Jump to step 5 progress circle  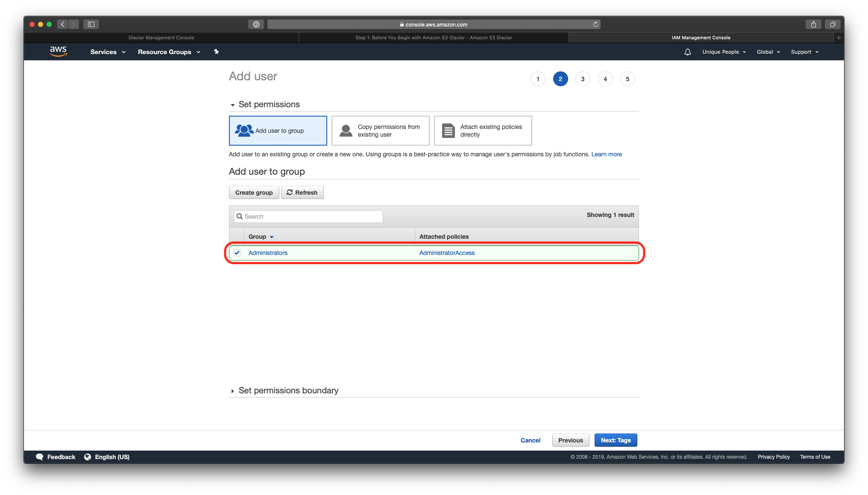click(628, 79)
